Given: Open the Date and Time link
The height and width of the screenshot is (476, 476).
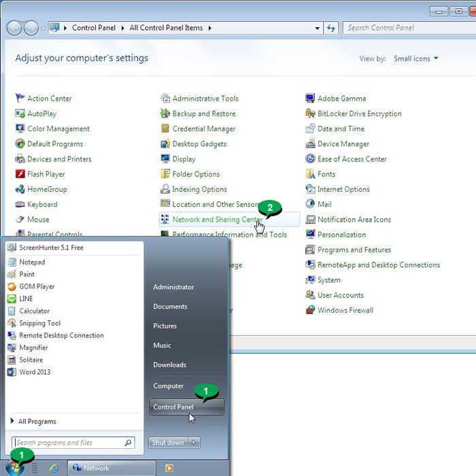Looking at the screenshot, I should [x=341, y=129].
